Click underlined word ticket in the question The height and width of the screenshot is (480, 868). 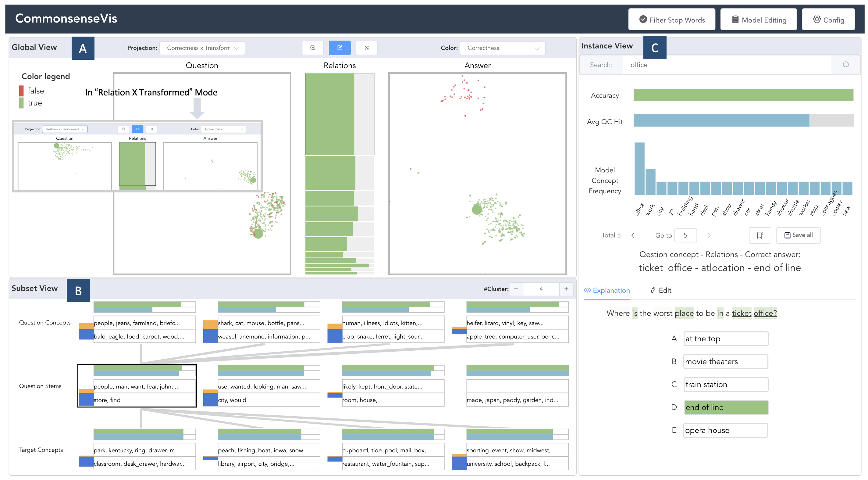pyautogui.click(x=741, y=313)
